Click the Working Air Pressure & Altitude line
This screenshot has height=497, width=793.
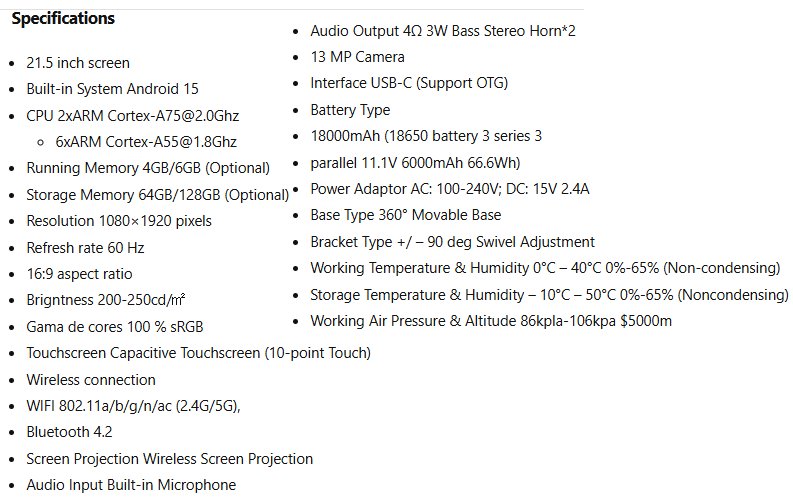[x=491, y=321]
